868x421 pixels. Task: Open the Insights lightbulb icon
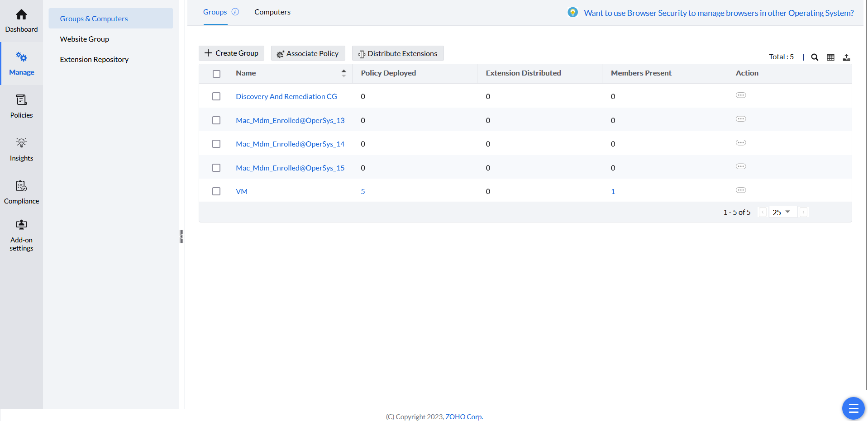tap(21, 143)
